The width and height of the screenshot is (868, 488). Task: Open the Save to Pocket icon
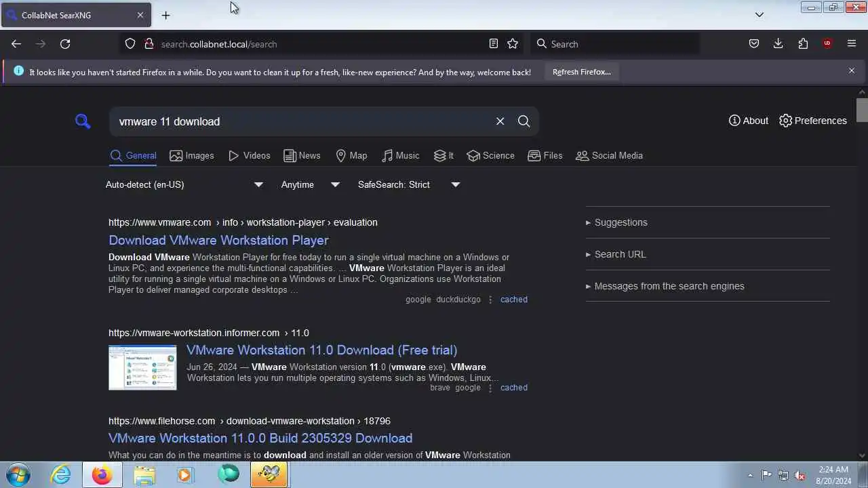click(754, 44)
